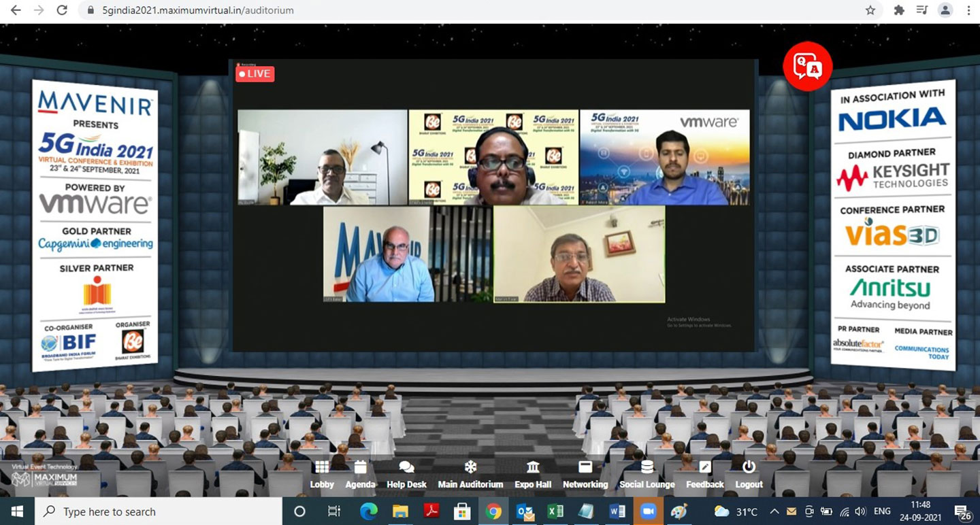Click the VMware logo on left banner
The image size is (980, 525).
[95, 203]
